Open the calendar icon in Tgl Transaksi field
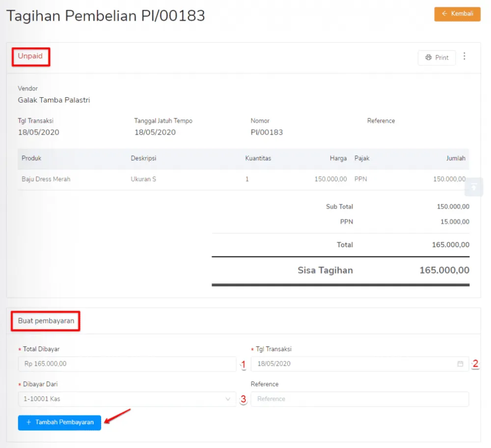Image resolution: width=491 pixels, height=448 pixels. [460, 364]
